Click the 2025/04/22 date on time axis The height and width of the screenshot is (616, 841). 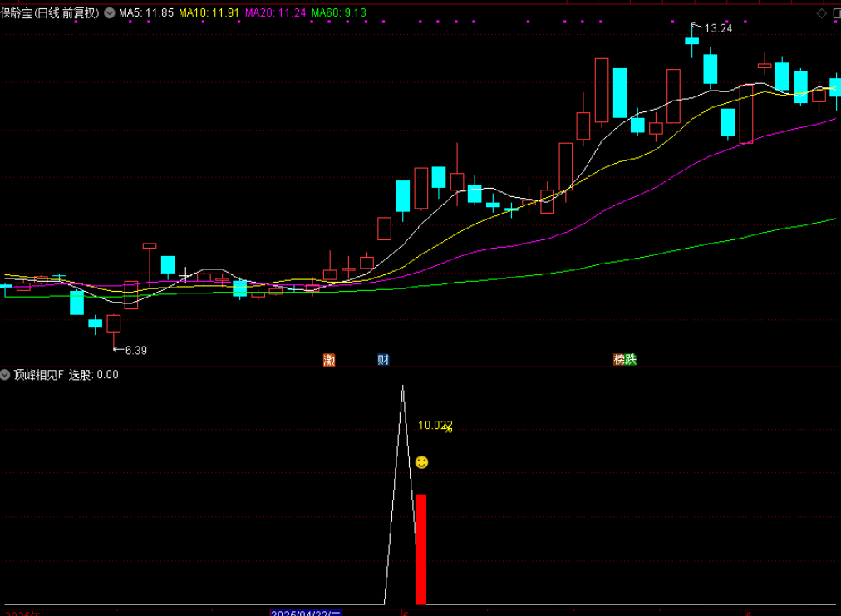(306, 614)
